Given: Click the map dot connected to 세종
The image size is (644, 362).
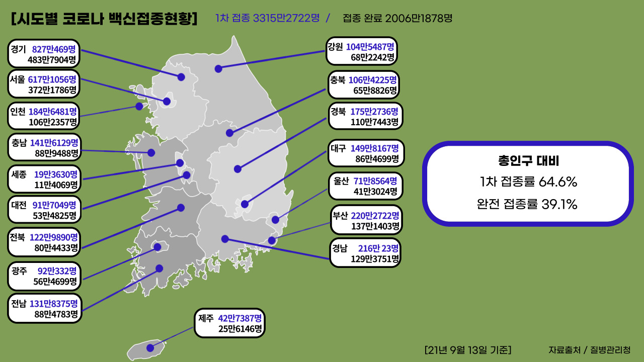Looking at the screenshot, I should [x=180, y=163].
